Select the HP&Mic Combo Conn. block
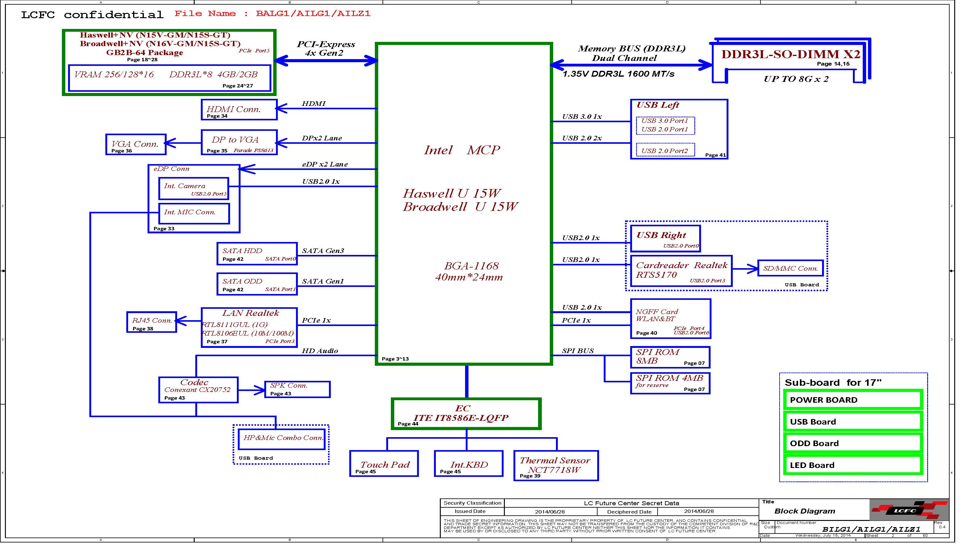The image size is (969, 560). [282, 439]
